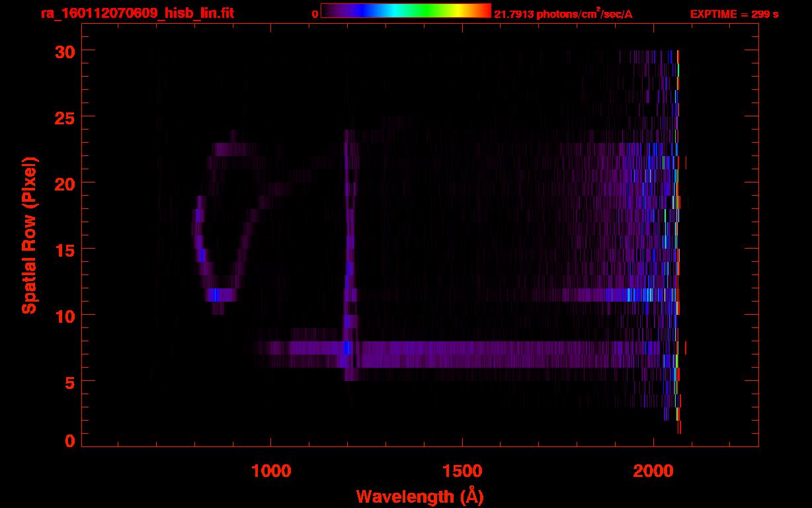
Task: Click the y-axis tick label 20
Action: pos(64,183)
